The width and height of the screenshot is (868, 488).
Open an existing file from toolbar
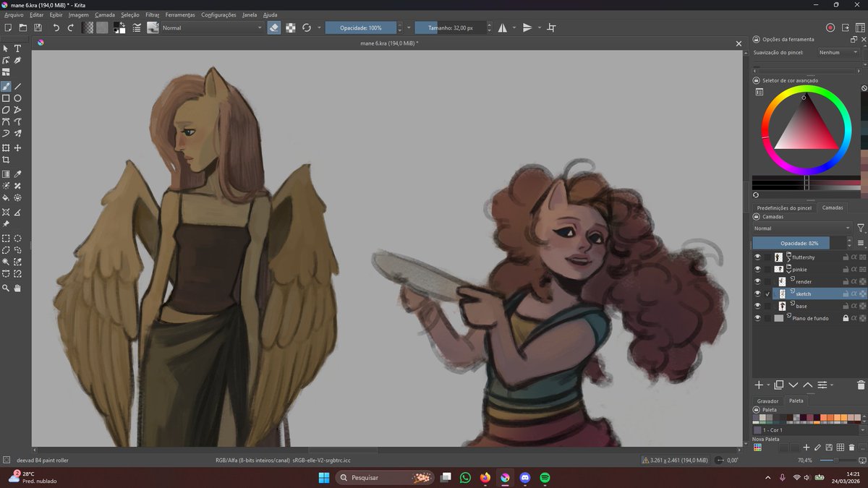23,27
